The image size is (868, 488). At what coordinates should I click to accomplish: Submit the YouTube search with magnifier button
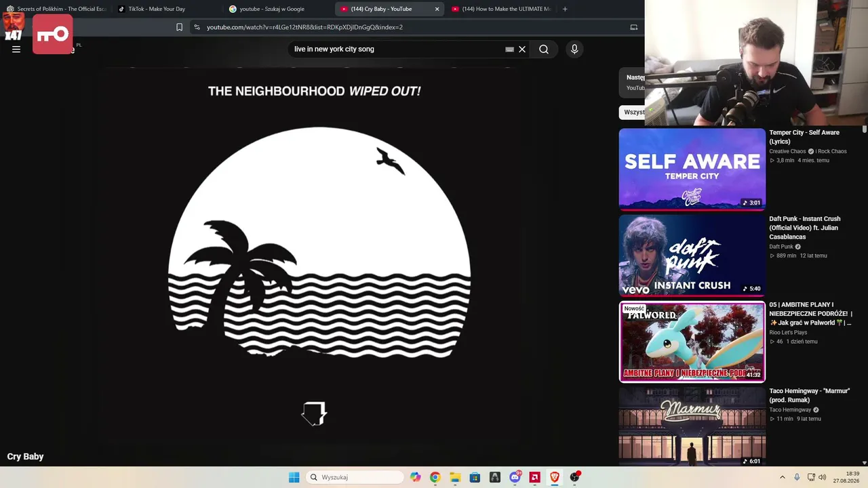coord(544,49)
